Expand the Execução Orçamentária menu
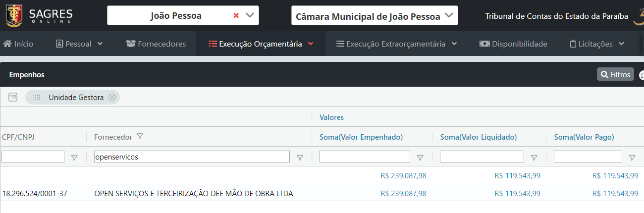 coord(261,44)
